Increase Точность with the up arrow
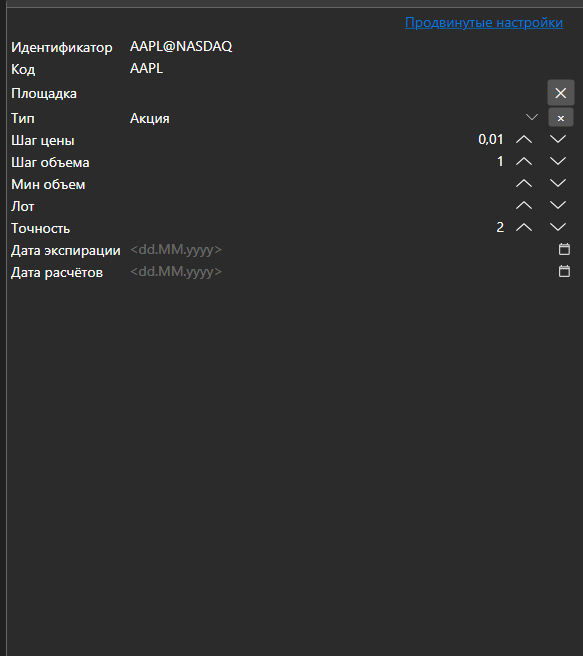 pos(524,227)
